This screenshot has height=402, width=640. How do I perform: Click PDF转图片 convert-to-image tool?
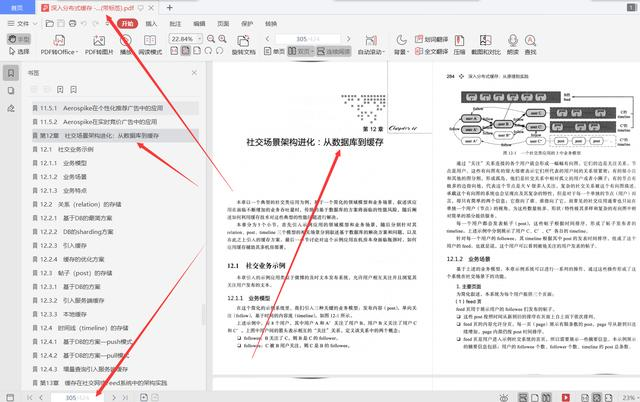pos(99,44)
